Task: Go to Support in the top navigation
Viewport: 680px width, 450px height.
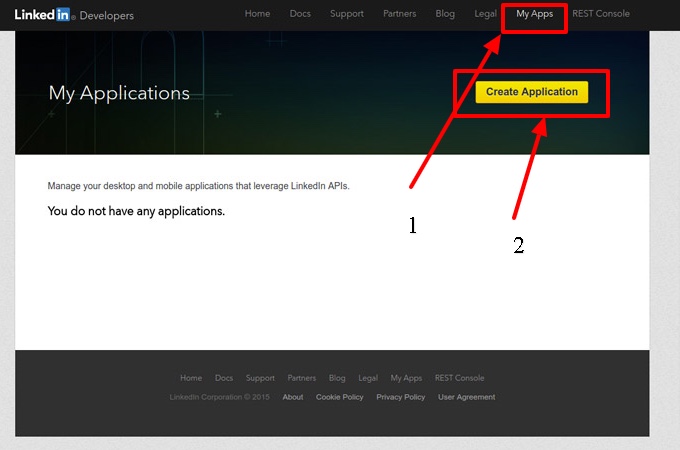Action: click(347, 14)
